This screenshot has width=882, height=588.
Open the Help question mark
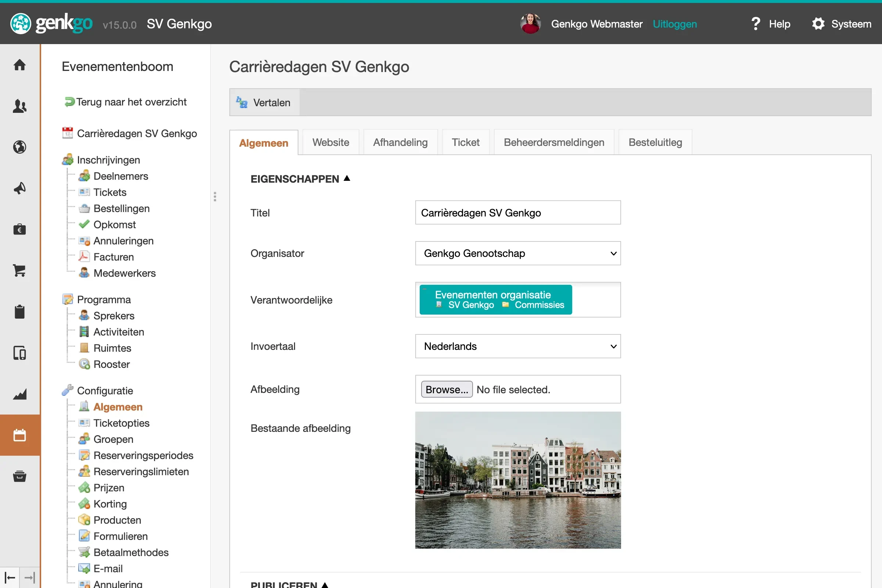pyautogui.click(x=756, y=24)
